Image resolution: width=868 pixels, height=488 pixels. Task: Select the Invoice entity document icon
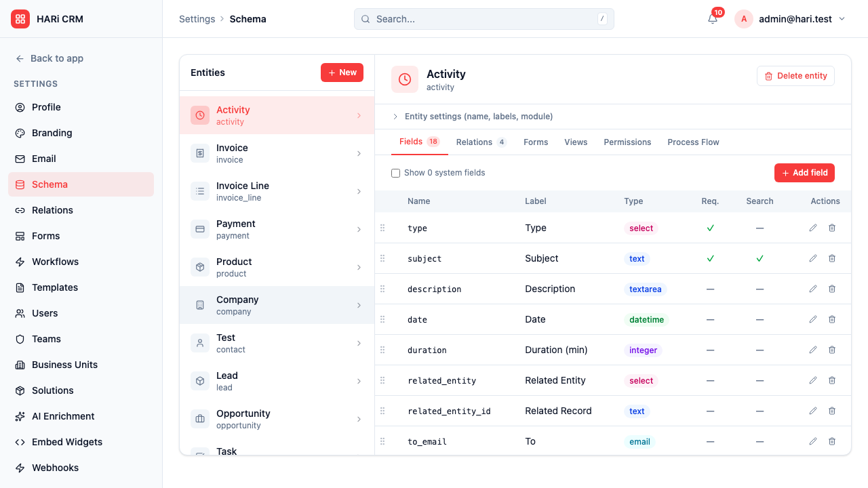pyautogui.click(x=199, y=153)
